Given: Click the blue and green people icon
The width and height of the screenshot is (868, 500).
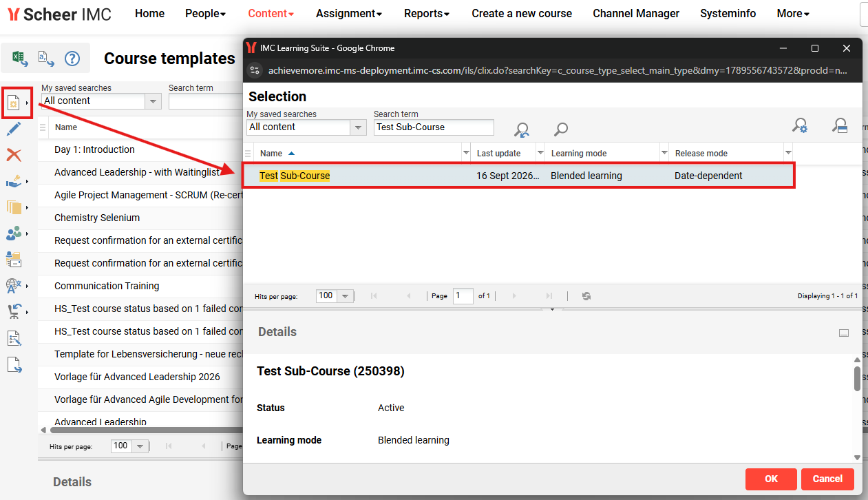Looking at the screenshot, I should pos(14,233).
